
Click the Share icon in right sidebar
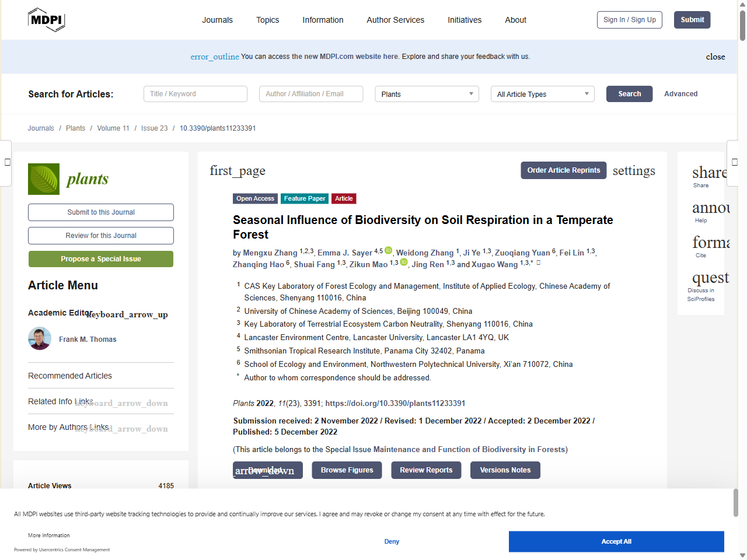pos(708,173)
